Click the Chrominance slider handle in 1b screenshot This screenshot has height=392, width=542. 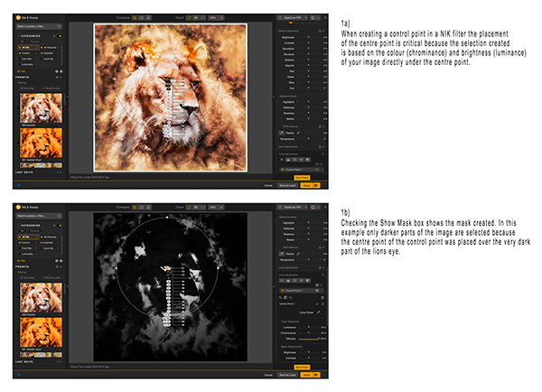[x=309, y=333]
